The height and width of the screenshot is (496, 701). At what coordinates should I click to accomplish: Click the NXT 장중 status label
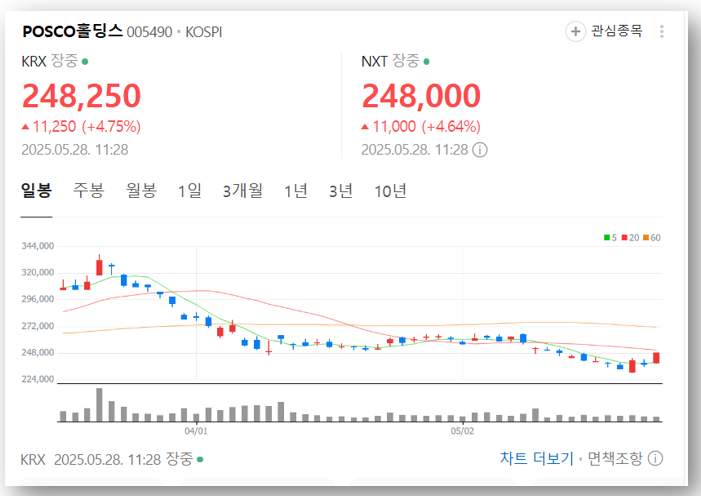pyautogui.click(x=395, y=61)
